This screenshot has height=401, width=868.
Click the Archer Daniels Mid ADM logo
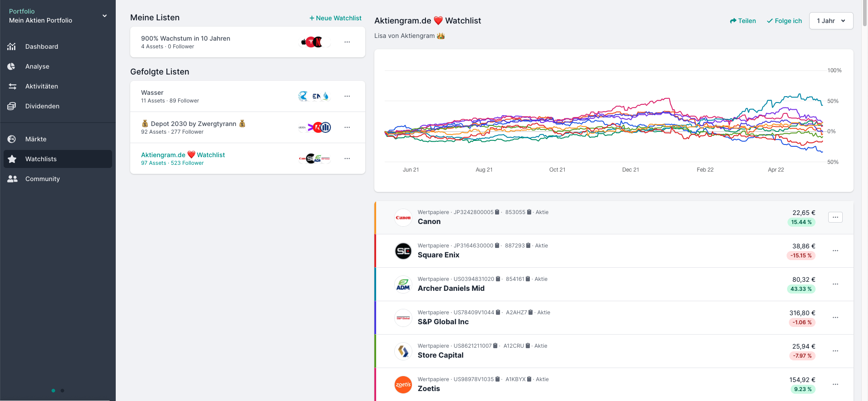[403, 284]
